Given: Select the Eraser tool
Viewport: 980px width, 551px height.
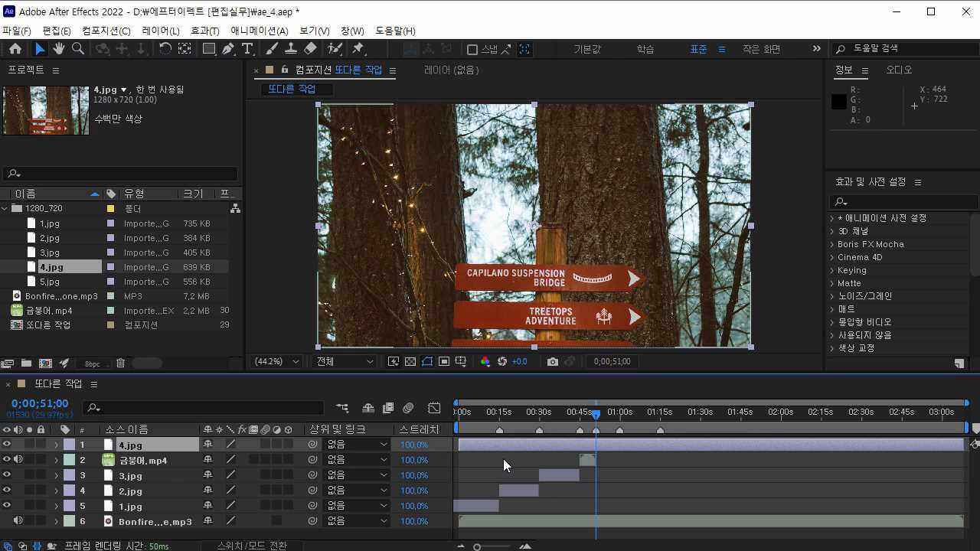Looking at the screenshot, I should (x=310, y=49).
